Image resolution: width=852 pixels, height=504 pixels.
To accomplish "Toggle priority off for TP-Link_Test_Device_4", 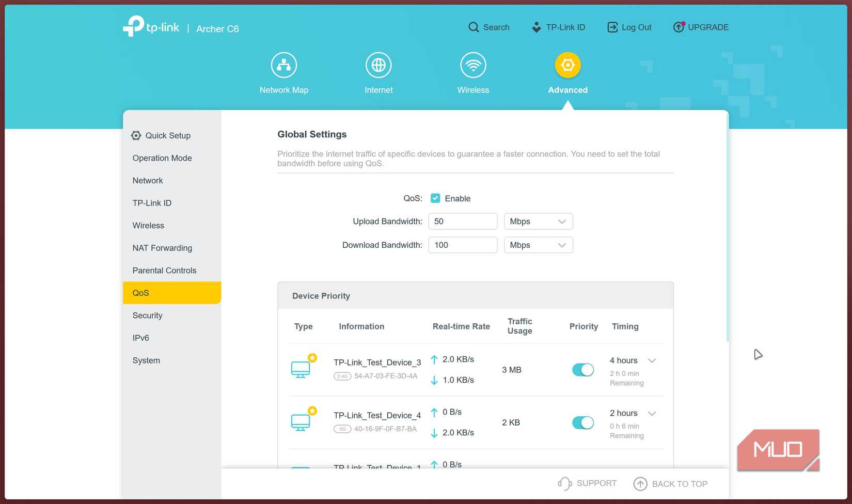I will [x=583, y=422].
